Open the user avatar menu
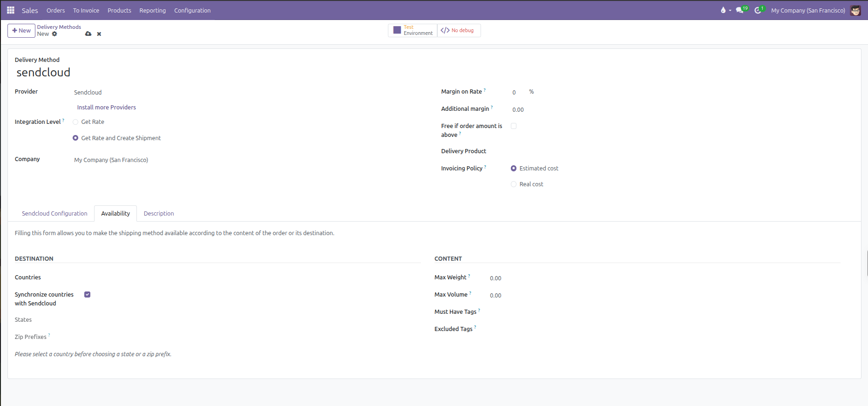868x406 pixels. [855, 10]
